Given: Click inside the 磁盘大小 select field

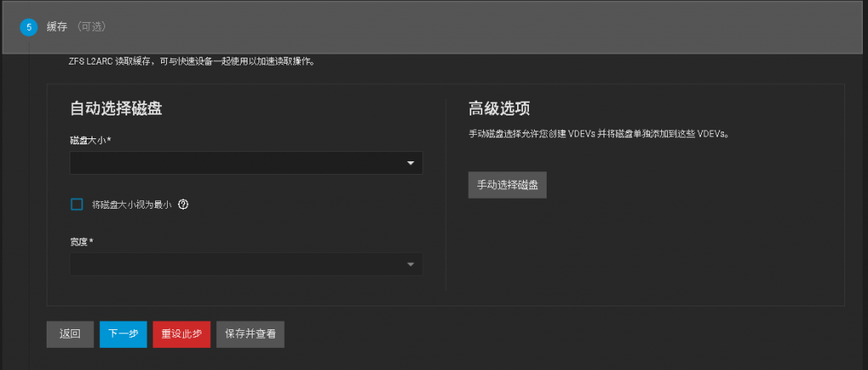Looking at the screenshot, I should 237,163.
